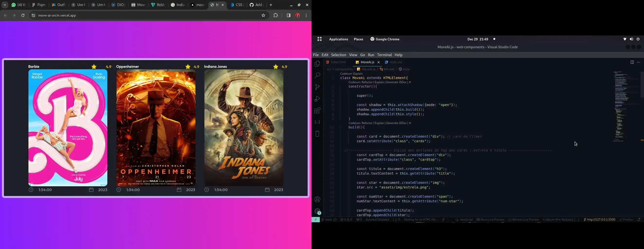Split the VS Code editor to the right
The image size is (644, 249).
632,62
